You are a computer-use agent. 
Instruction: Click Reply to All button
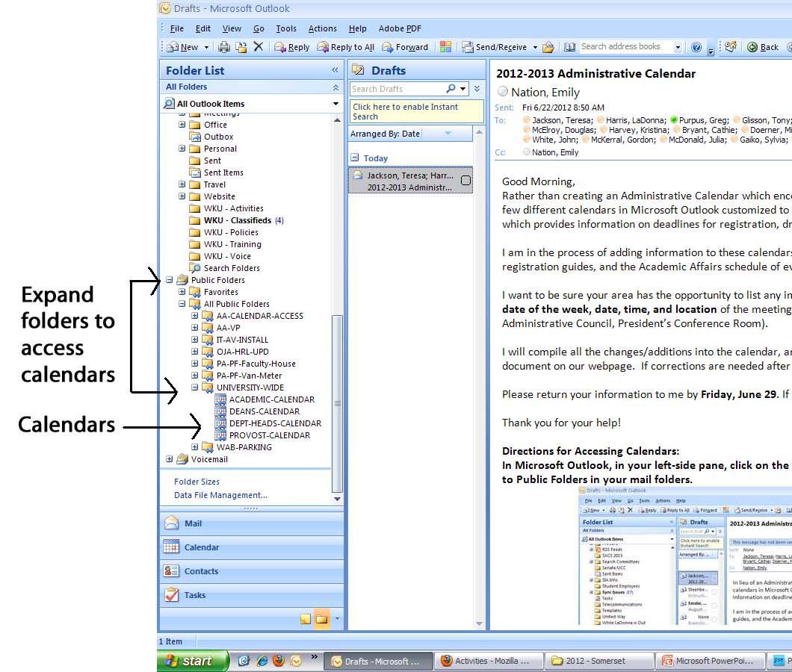(x=345, y=47)
